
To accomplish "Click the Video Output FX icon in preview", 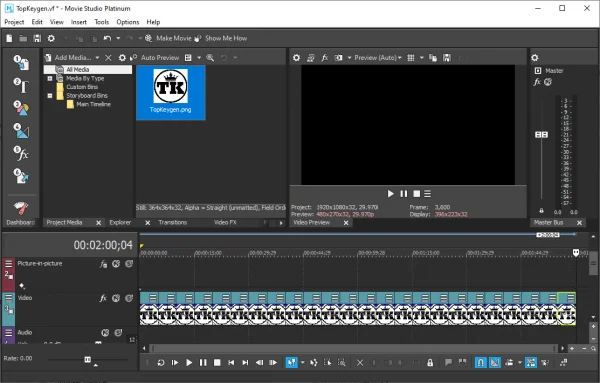I will 324,58.
